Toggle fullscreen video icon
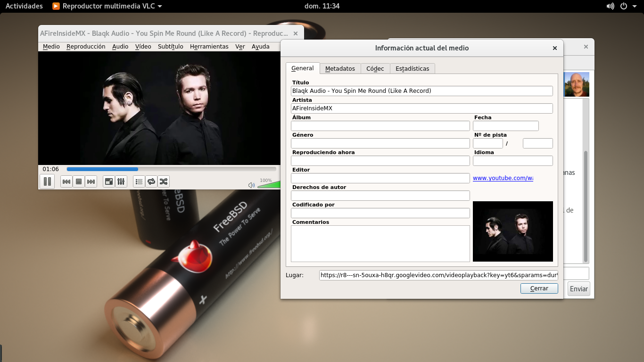This screenshot has width=644, height=362. (x=109, y=181)
